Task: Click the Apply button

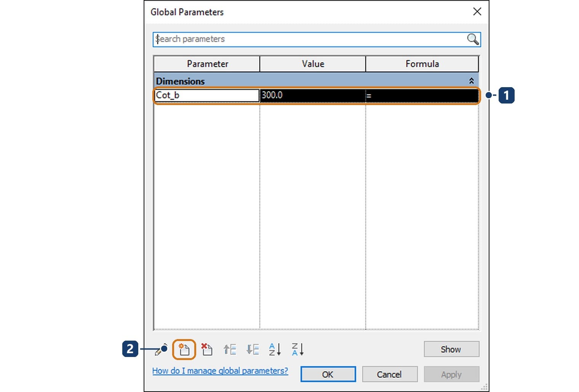Action: click(x=451, y=374)
